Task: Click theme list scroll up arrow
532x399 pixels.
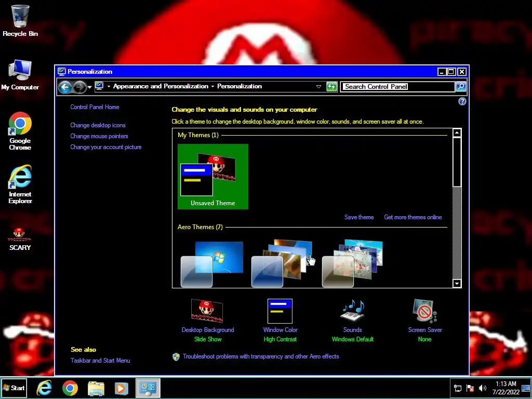Action: 457,132
